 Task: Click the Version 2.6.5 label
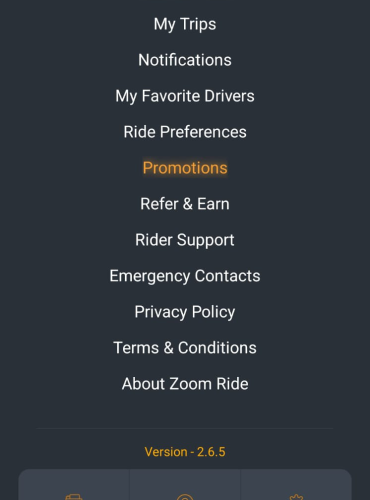click(185, 452)
